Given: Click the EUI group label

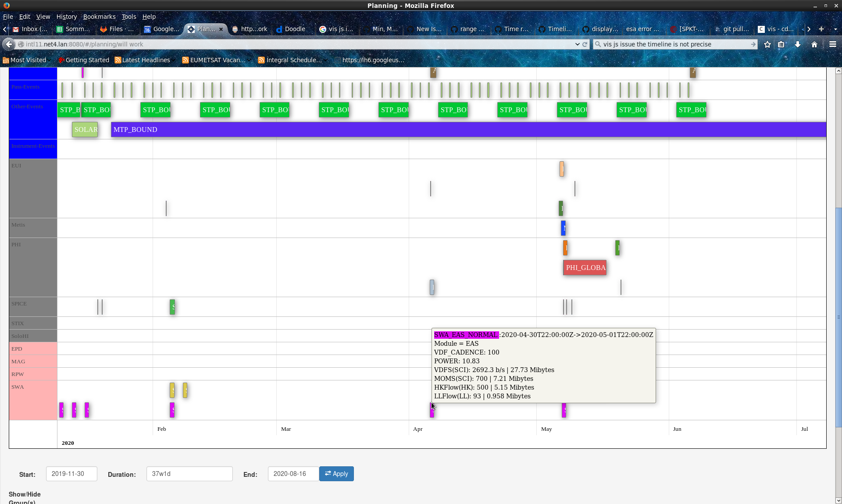Looking at the screenshot, I should tap(16, 166).
